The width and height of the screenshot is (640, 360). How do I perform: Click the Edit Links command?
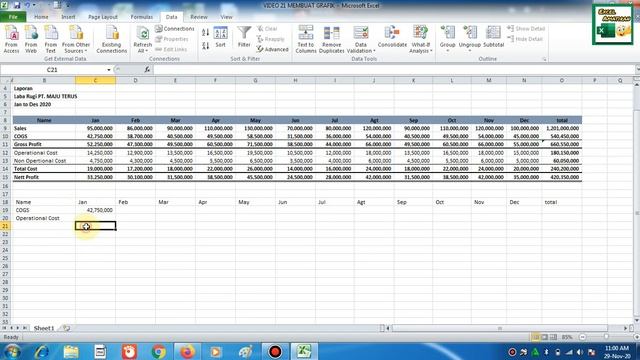171,49
